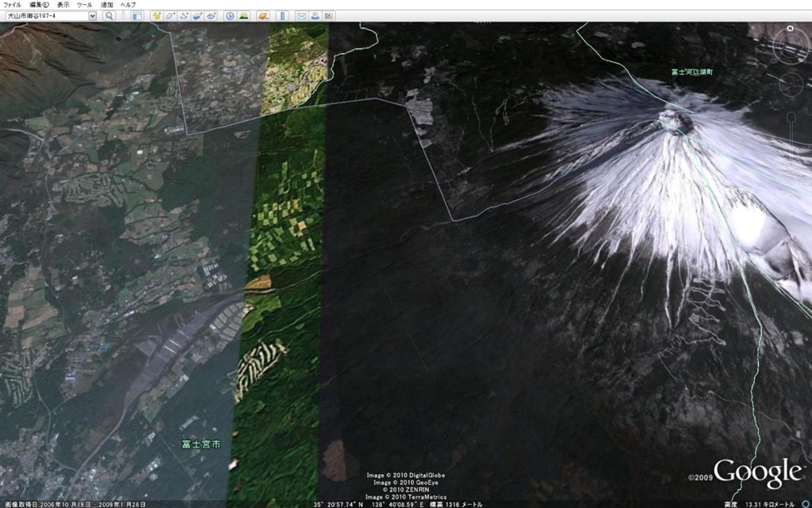
Task: Click the Print icon in toolbar
Action: point(315,16)
